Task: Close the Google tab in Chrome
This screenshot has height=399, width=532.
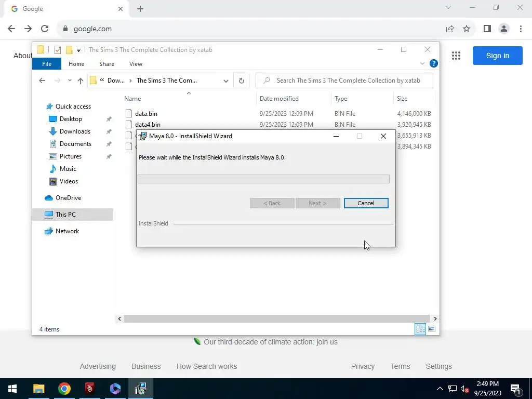Action: [x=121, y=9]
